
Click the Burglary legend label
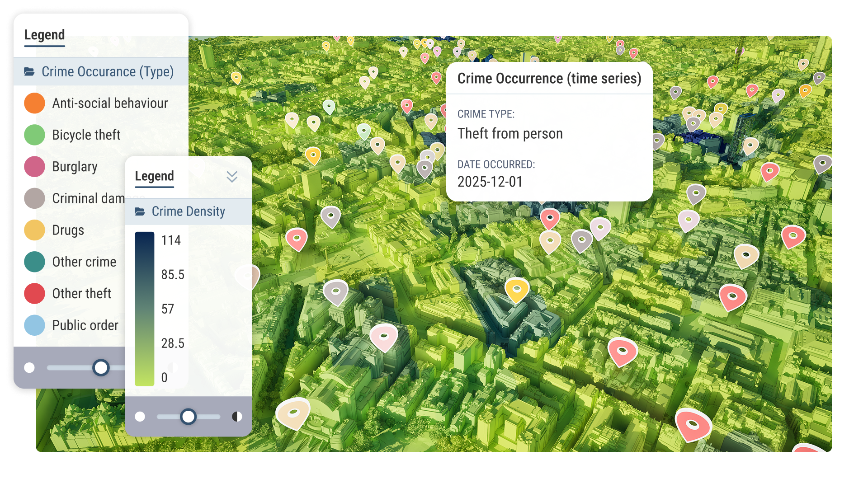click(75, 167)
